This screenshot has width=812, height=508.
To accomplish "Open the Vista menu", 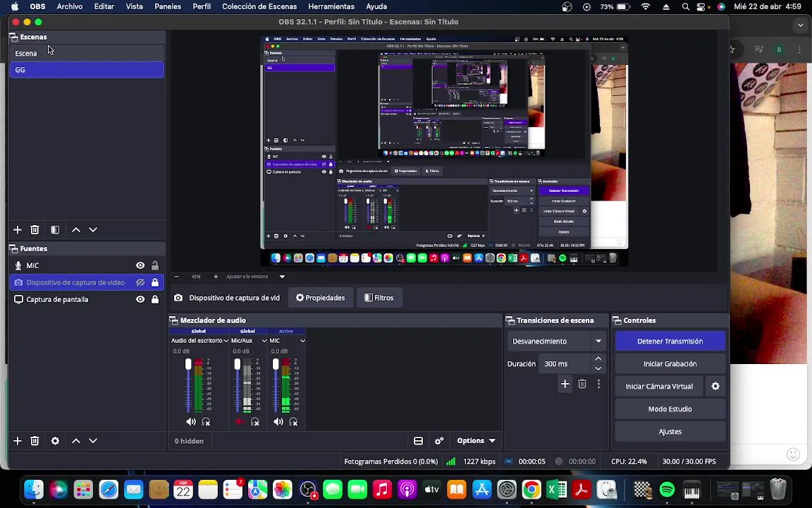I will click(x=134, y=7).
